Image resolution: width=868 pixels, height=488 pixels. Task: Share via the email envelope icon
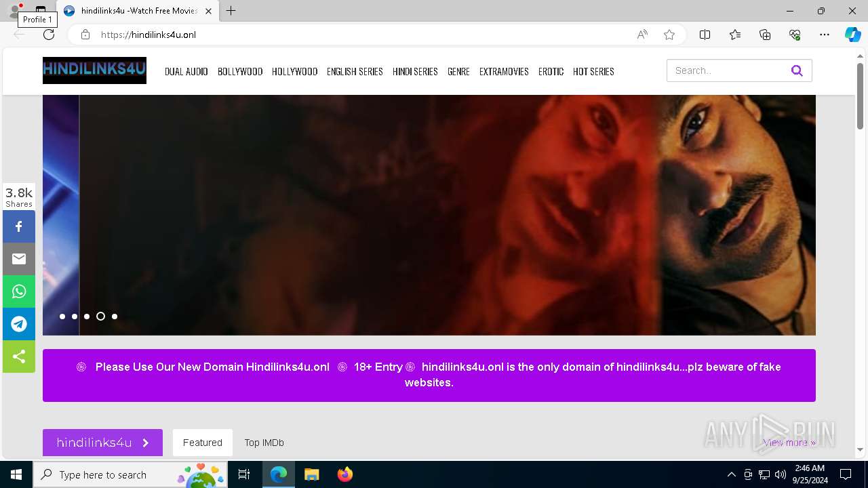click(x=19, y=259)
